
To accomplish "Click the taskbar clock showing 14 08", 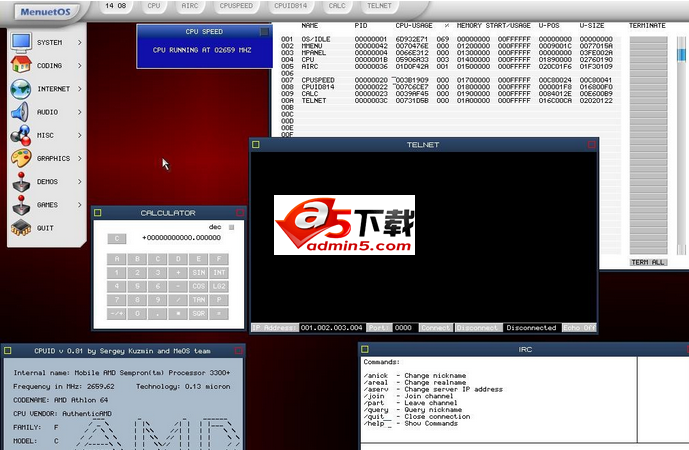I will (x=116, y=6).
